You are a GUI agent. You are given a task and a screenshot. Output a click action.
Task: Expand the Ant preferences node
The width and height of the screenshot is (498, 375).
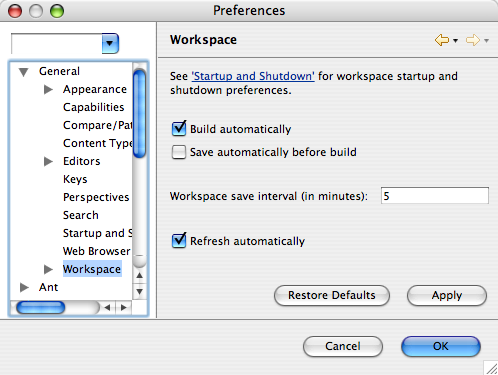pyautogui.click(x=24, y=287)
